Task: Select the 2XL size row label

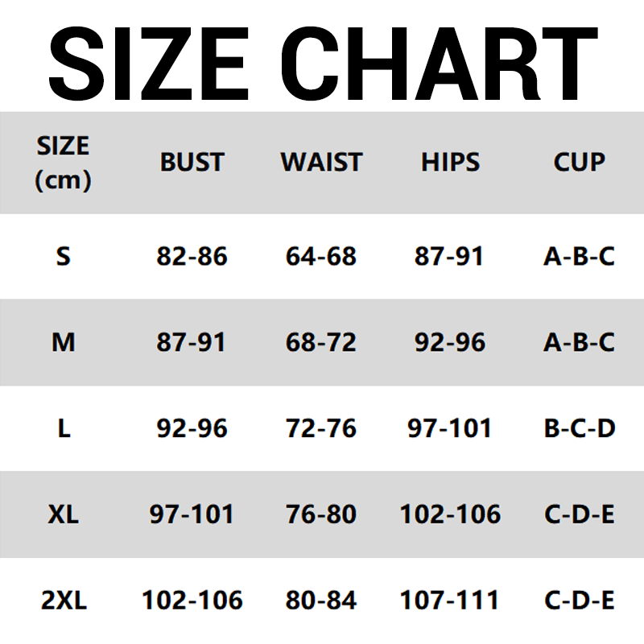Action: click(64, 601)
